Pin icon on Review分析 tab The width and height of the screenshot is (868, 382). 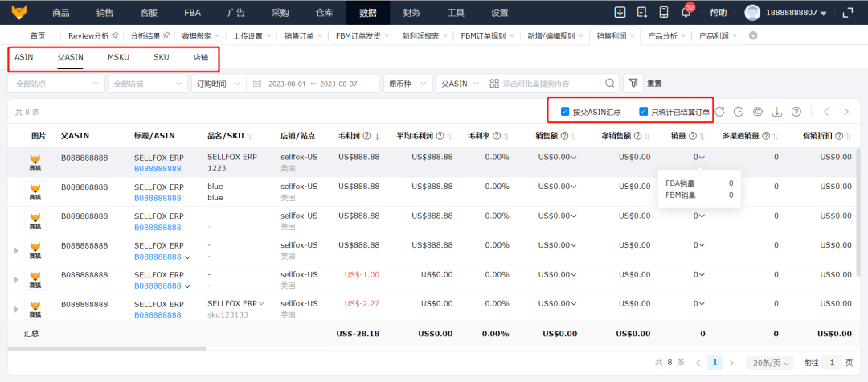115,35
